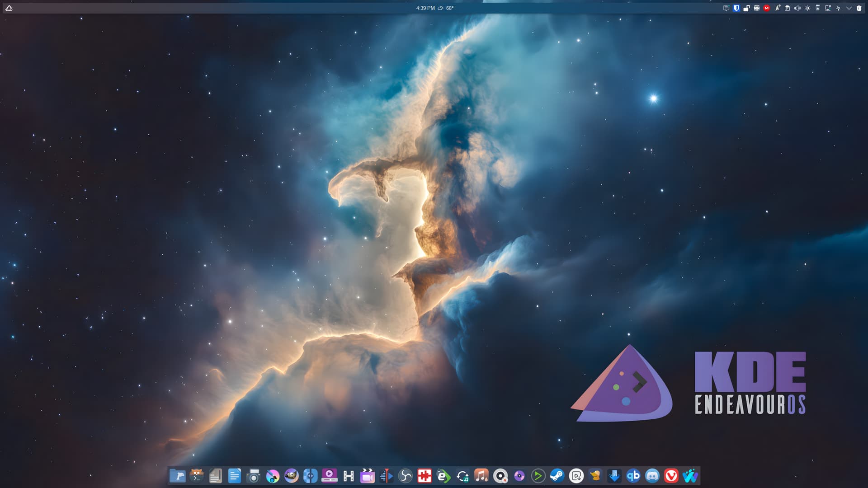The width and height of the screenshot is (868, 488).
Task: Open OBS Studio from the dock
Action: pyautogui.click(x=406, y=476)
